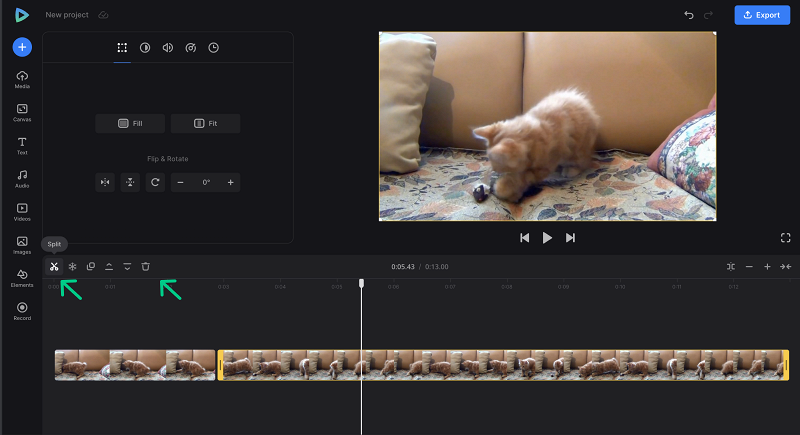Open the Media upload panel

[22, 80]
